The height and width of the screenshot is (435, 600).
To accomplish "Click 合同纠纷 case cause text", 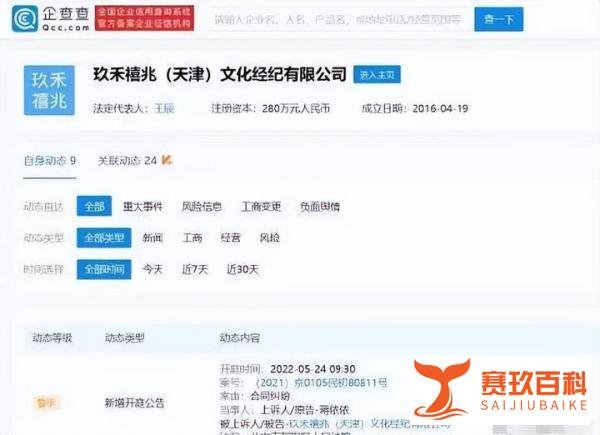I will (270, 396).
